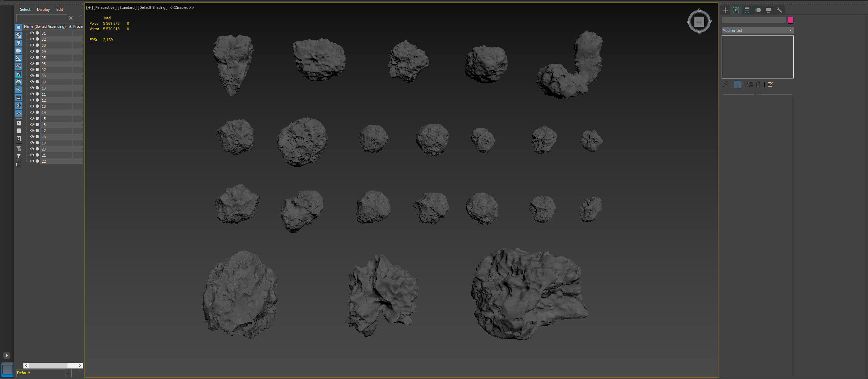Click Display All icon in Scene Explorer

(x=19, y=123)
